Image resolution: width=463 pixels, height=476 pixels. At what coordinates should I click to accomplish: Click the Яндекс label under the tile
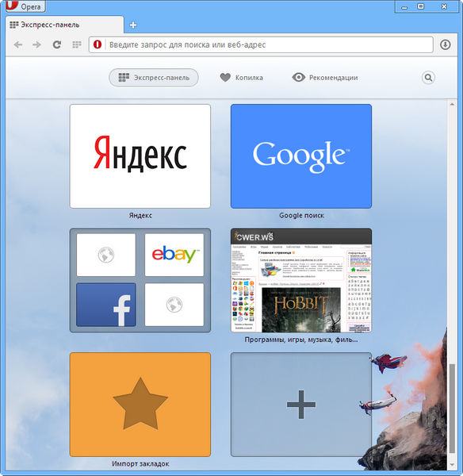click(140, 215)
